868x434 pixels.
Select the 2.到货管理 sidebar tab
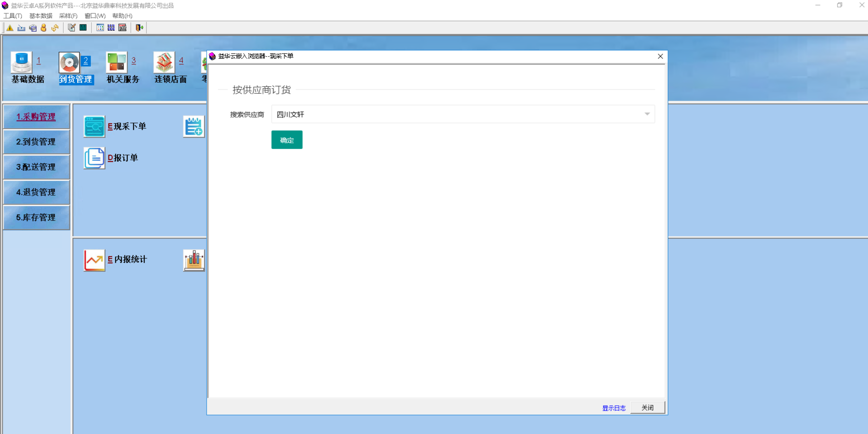point(36,142)
